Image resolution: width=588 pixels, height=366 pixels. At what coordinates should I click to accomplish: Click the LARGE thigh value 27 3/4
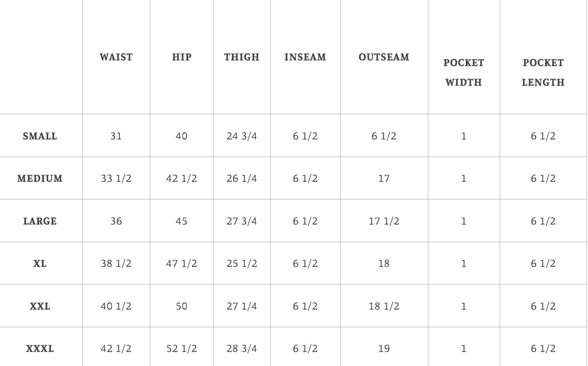coord(241,221)
